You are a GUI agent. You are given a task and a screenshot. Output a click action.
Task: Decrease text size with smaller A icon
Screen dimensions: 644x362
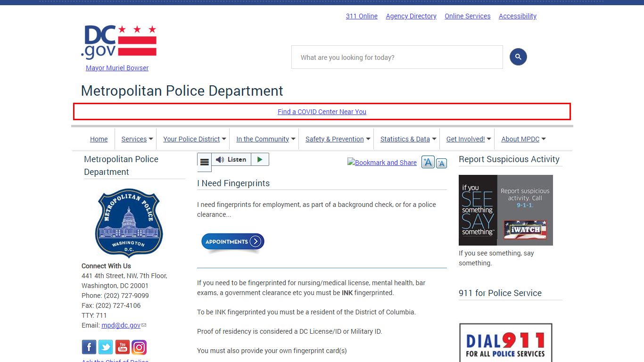point(441,163)
